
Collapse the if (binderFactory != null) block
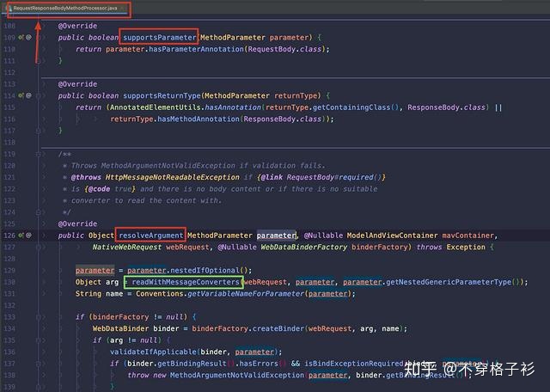tap(39, 317)
